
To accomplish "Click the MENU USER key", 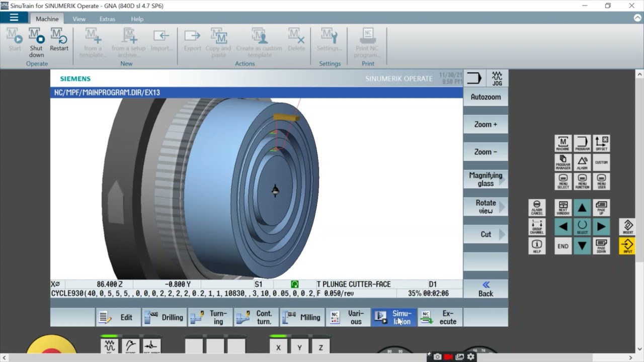I will pos(601,182).
